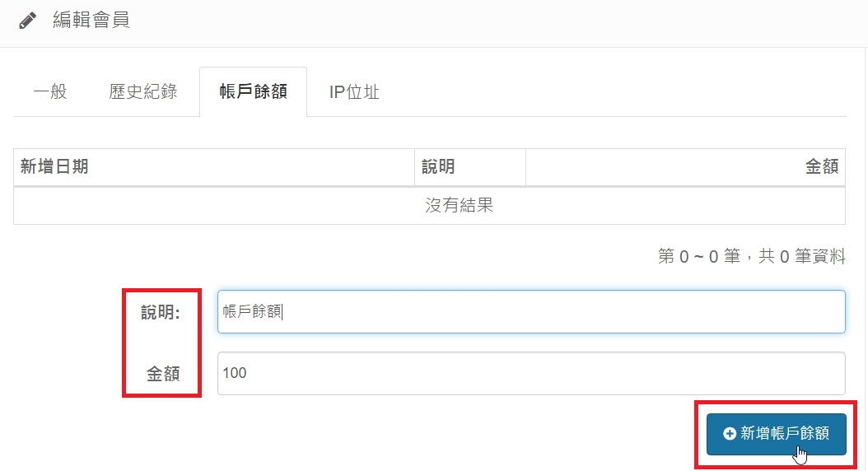Select the 帳戶餘額 tab
The height and width of the screenshot is (471, 868).
(253, 91)
